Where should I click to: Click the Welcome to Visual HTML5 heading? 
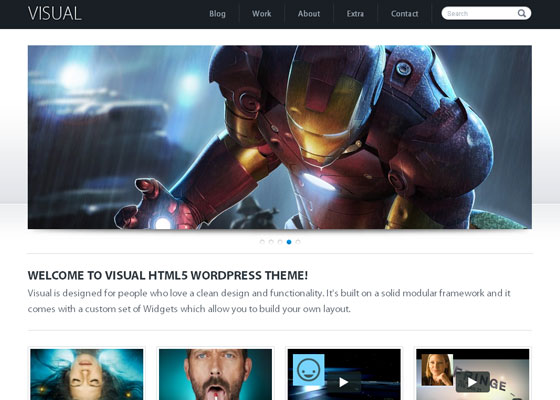point(168,275)
